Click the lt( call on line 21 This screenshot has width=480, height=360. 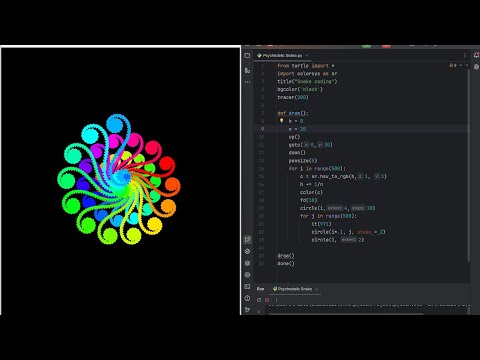tap(321, 224)
